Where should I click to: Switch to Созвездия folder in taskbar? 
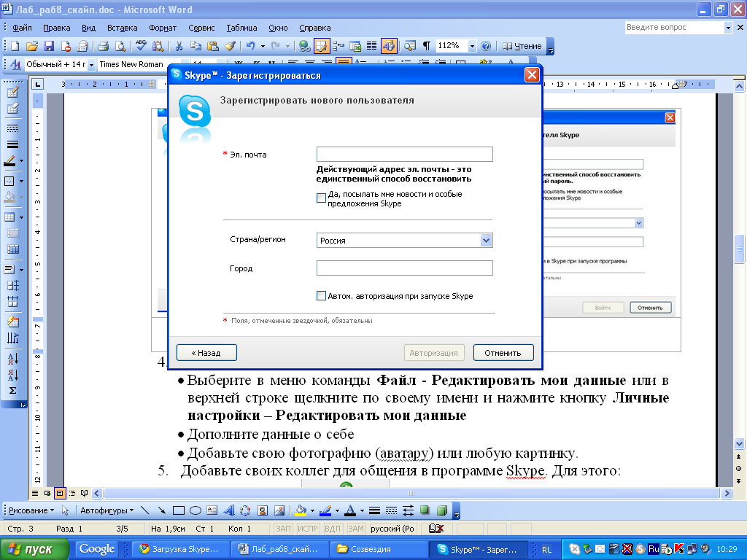click(x=379, y=549)
